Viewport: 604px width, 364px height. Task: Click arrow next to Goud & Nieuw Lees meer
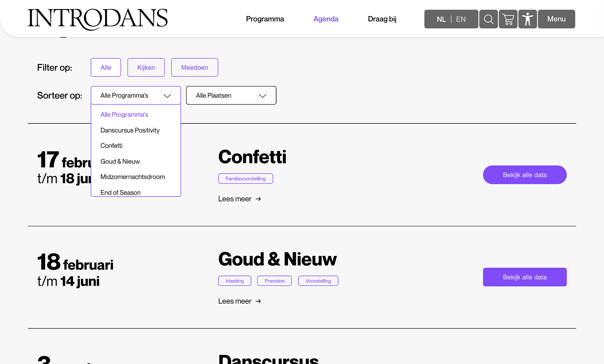tap(258, 301)
